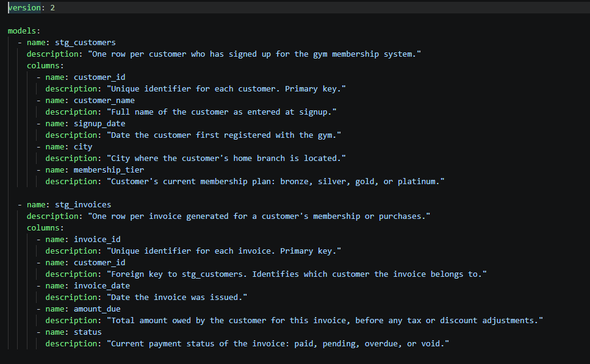Click the column name 'signup_date'
The height and width of the screenshot is (364, 590).
point(99,124)
